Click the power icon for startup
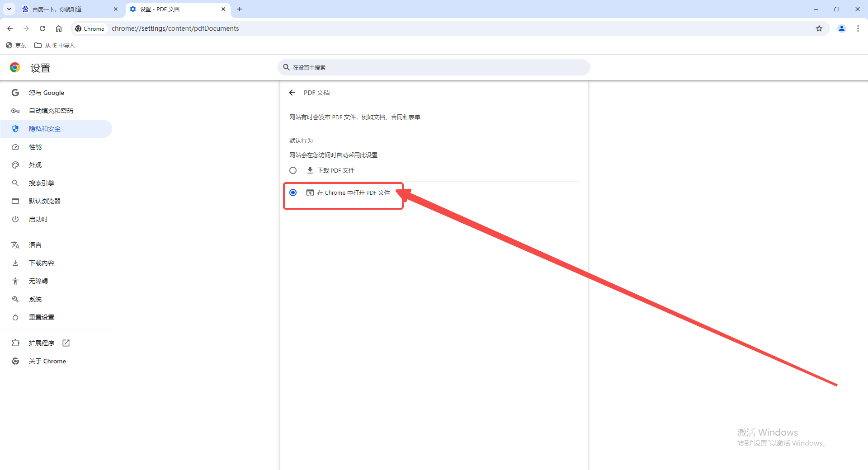The height and width of the screenshot is (470, 868). (15, 219)
